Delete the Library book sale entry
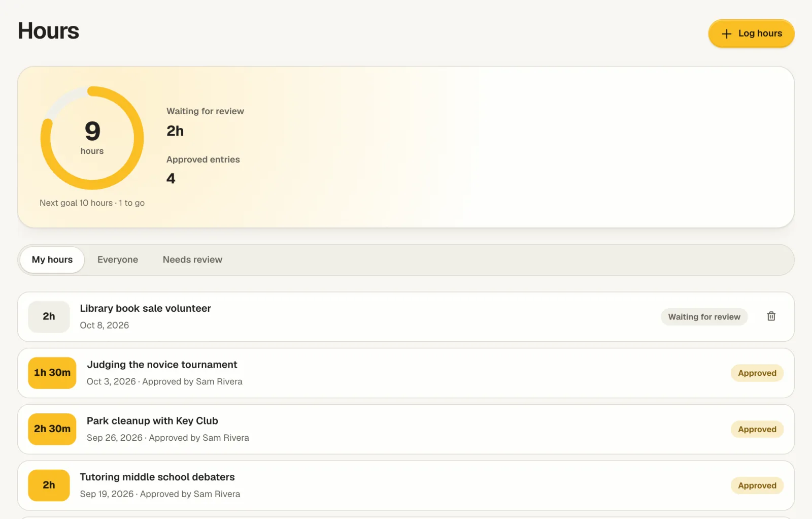This screenshot has width=812, height=519. 771,316
